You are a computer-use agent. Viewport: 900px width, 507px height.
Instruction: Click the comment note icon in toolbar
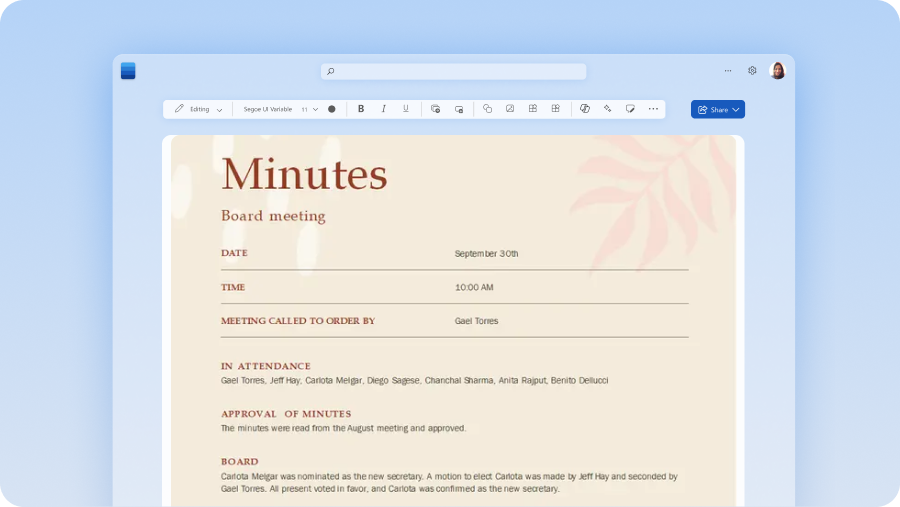(x=630, y=109)
